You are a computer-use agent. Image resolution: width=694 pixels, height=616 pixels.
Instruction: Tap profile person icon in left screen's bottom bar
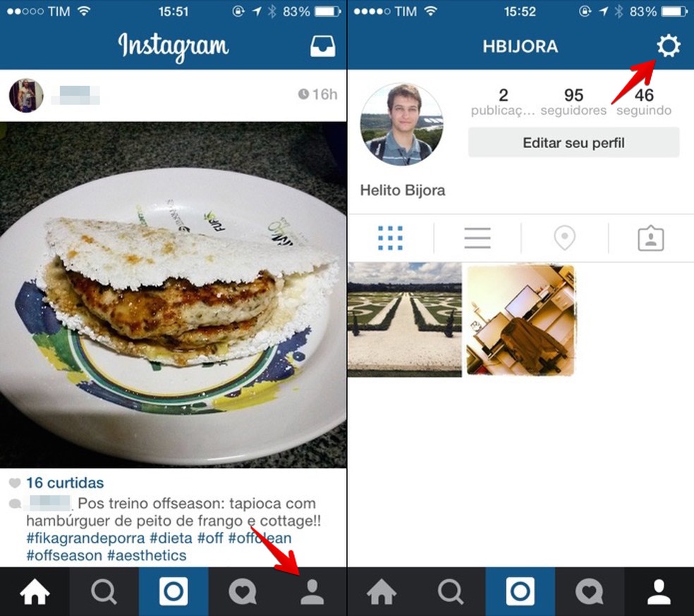point(312,592)
